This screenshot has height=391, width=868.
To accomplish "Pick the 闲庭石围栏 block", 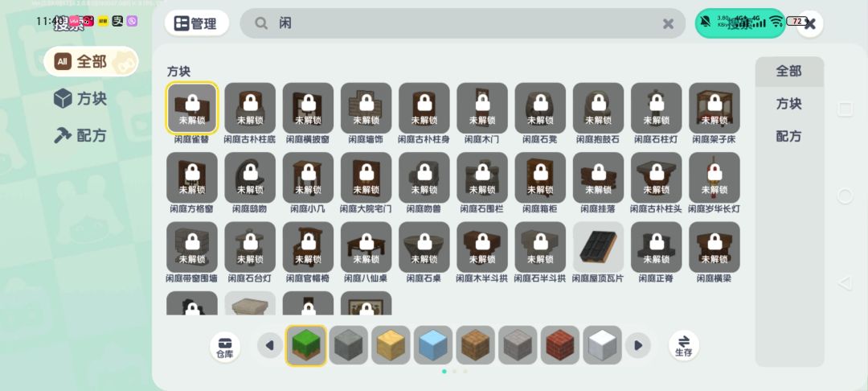I will coord(482,178).
